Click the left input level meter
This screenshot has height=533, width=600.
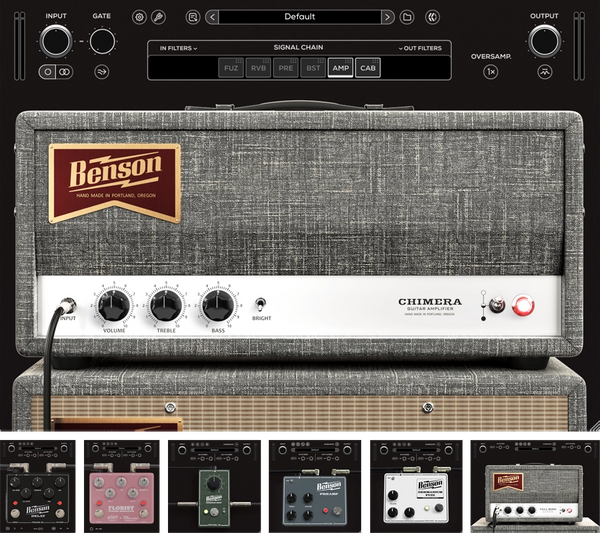[20, 46]
